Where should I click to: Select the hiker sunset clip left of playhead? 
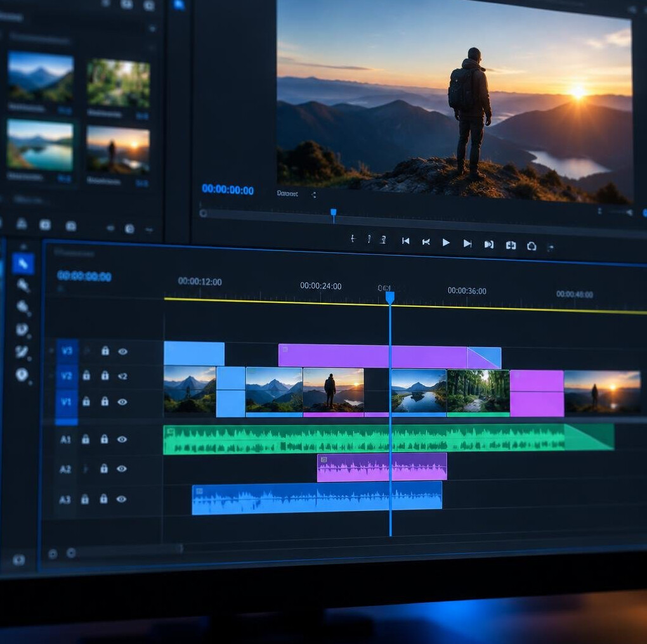click(x=334, y=392)
